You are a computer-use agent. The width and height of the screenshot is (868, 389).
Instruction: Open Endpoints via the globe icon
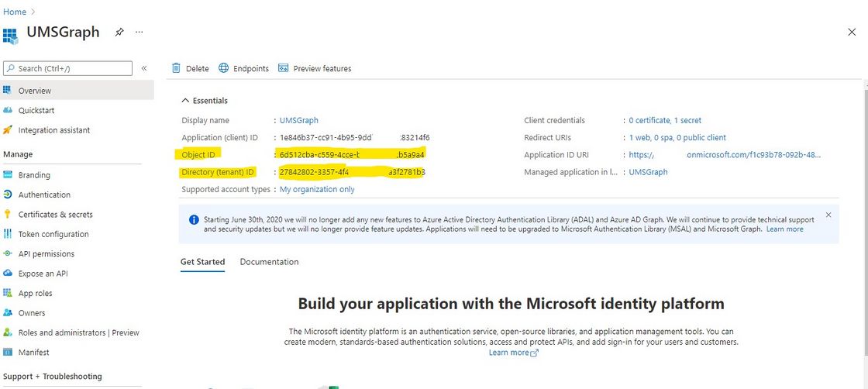pos(224,68)
